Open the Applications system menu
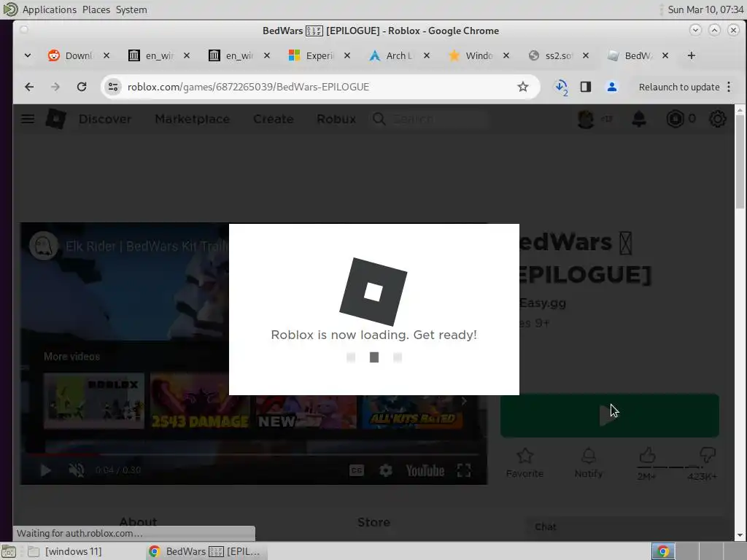Image resolution: width=747 pixels, height=560 pixels. [x=49, y=9]
